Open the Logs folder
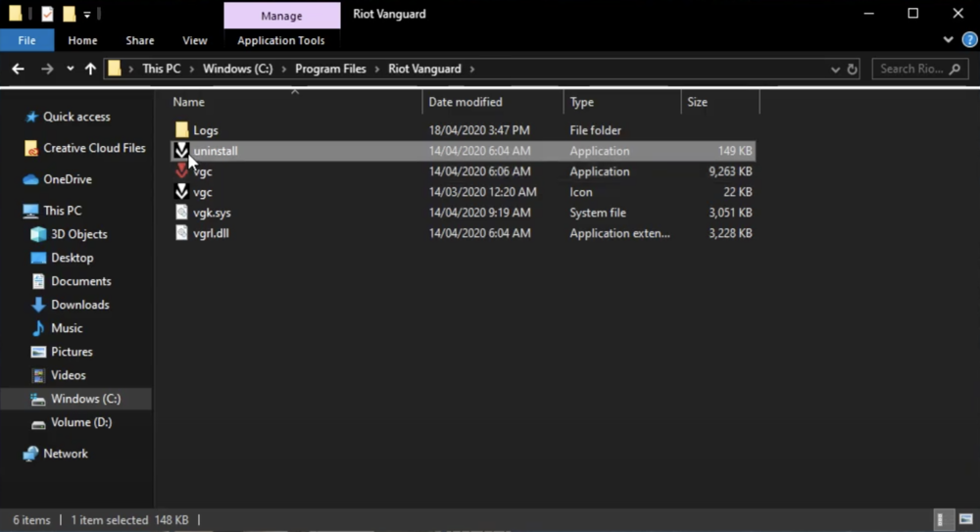Viewport: 980px width, 532px height. (x=205, y=130)
